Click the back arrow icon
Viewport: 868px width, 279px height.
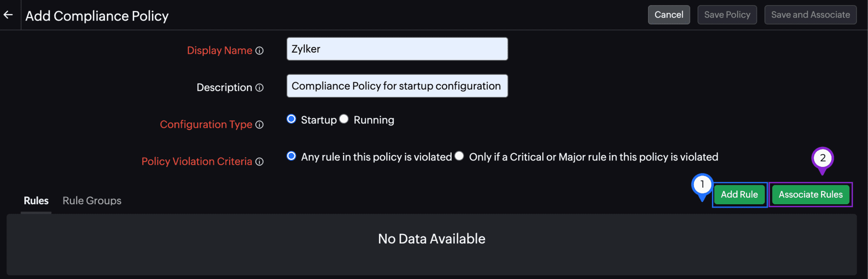pyautogui.click(x=8, y=15)
